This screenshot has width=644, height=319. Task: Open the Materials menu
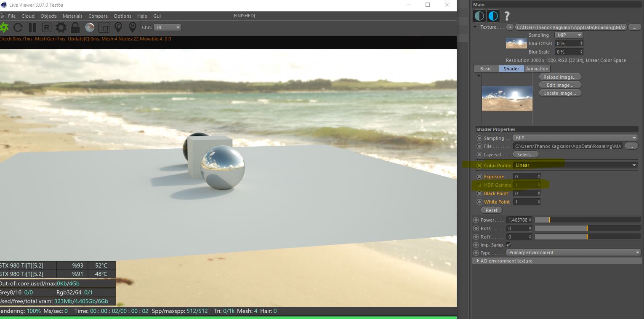point(72,16)
